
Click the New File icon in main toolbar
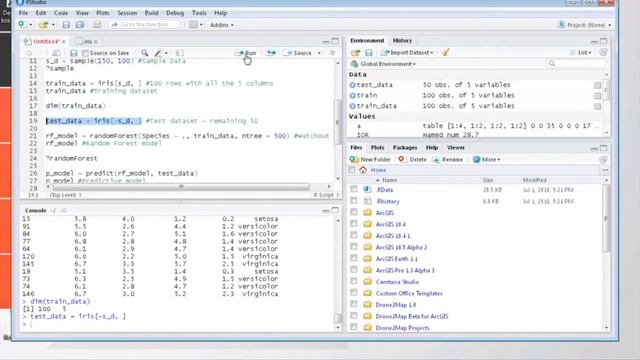click(22, 25)
